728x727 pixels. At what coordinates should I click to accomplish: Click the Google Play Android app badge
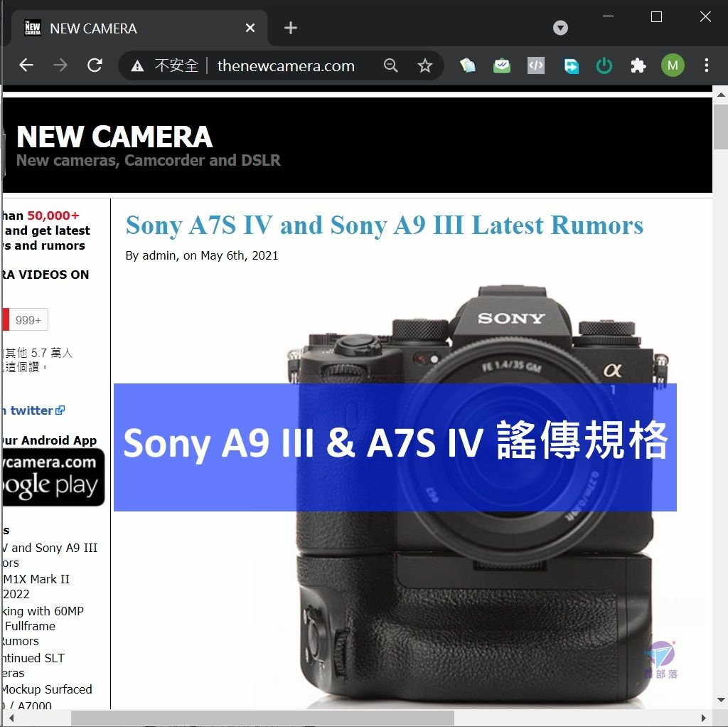pos(53,477)
